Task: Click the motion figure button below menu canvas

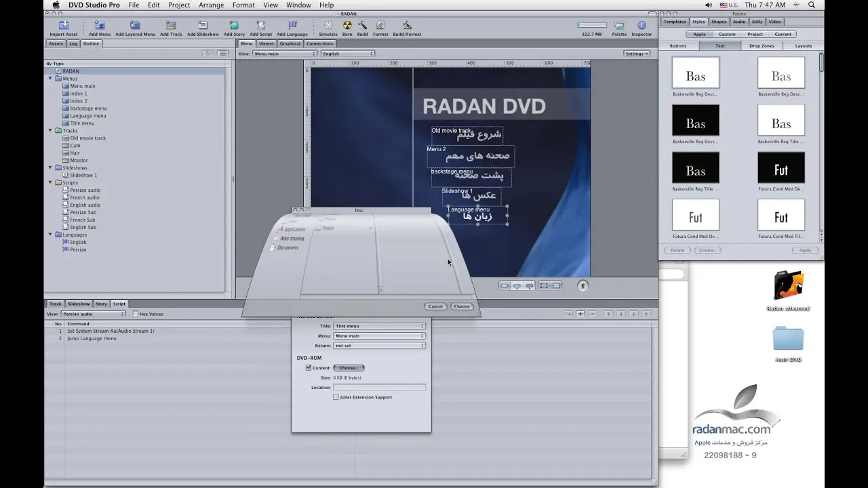Action: click(x=583, y=285)
